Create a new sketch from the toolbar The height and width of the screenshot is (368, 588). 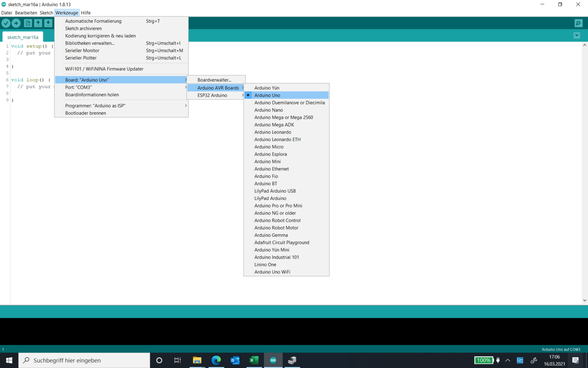[27, 23]
